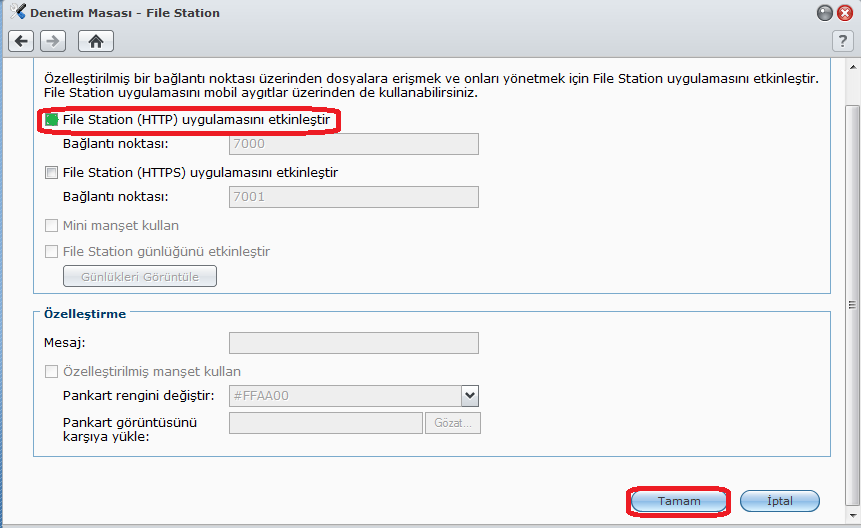Toggle File Station günlüğünü etkinleştir checkbox
This screenshot has height=528, width=861.
click(52, 252)
